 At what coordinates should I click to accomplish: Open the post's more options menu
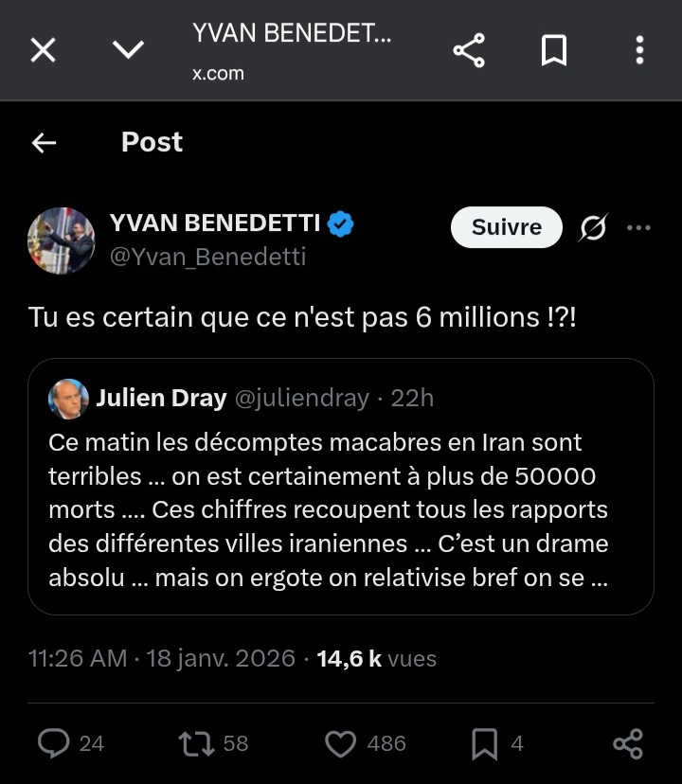tap(640, 227)
